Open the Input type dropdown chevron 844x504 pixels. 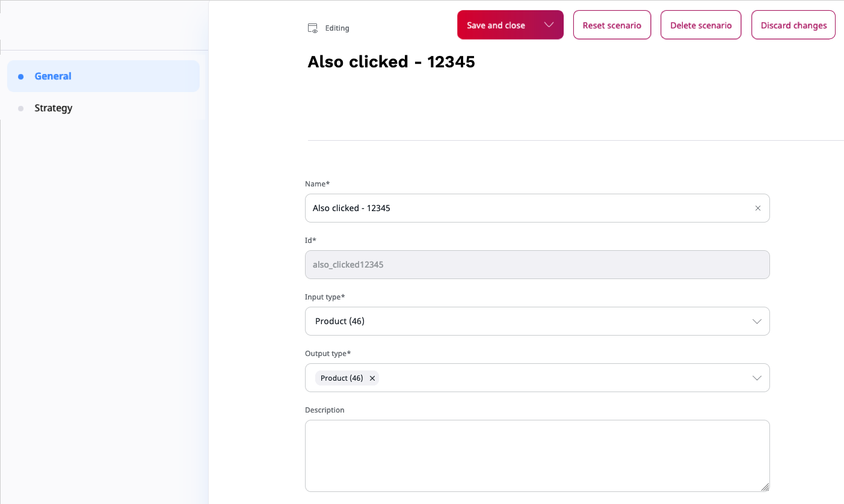click(757, 321)
